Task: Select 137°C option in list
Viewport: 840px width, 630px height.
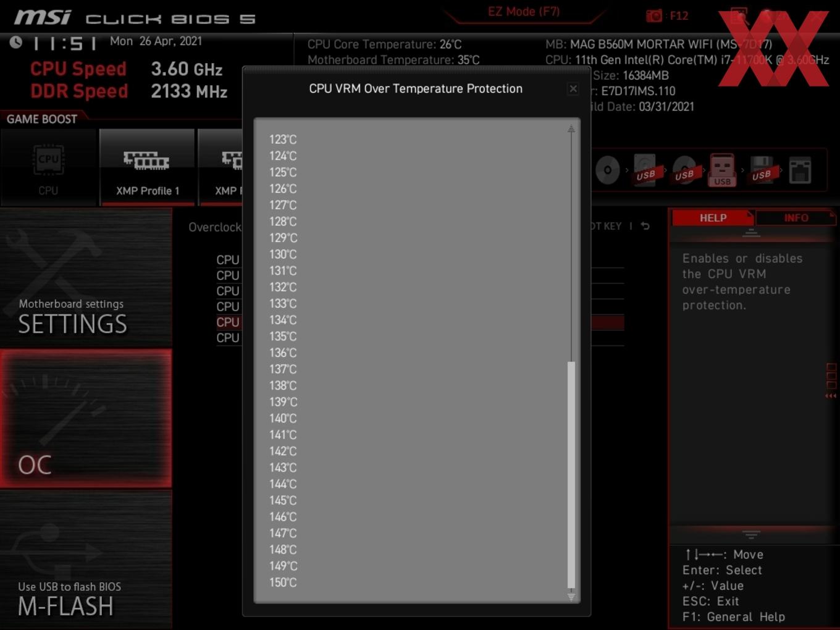Action: point(283,369)
